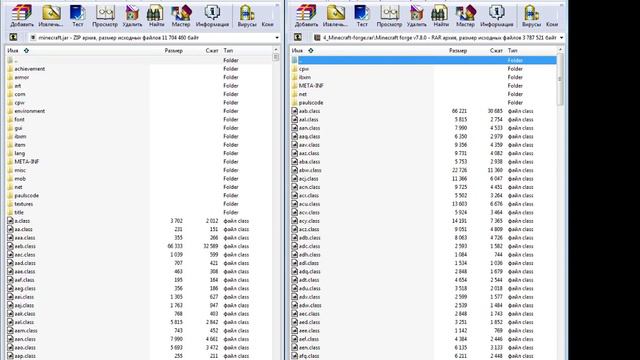Sort left window by Имя column
This screenshot has height=360, width=640.
point(13,51)
